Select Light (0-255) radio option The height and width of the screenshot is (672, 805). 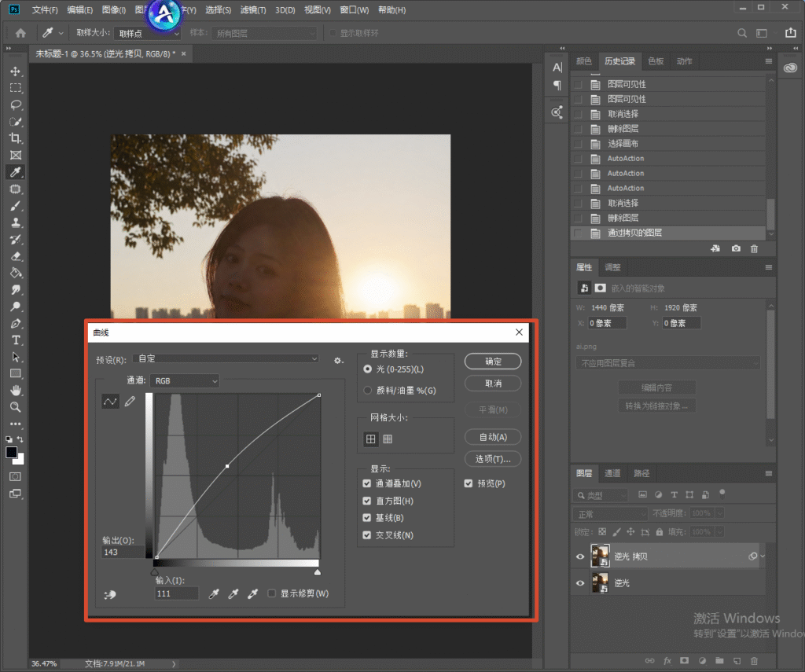coord(368,369)
